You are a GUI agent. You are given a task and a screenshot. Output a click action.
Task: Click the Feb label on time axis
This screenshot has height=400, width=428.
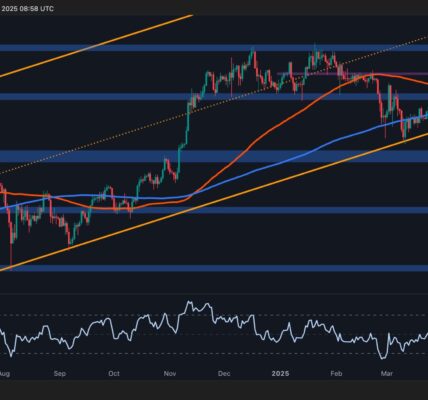[336, 374]
